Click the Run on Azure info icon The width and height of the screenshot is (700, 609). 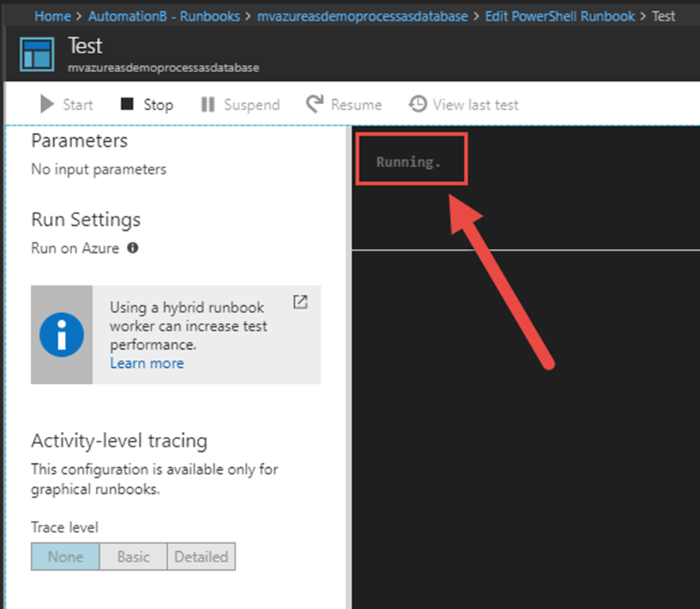point(132,248)
